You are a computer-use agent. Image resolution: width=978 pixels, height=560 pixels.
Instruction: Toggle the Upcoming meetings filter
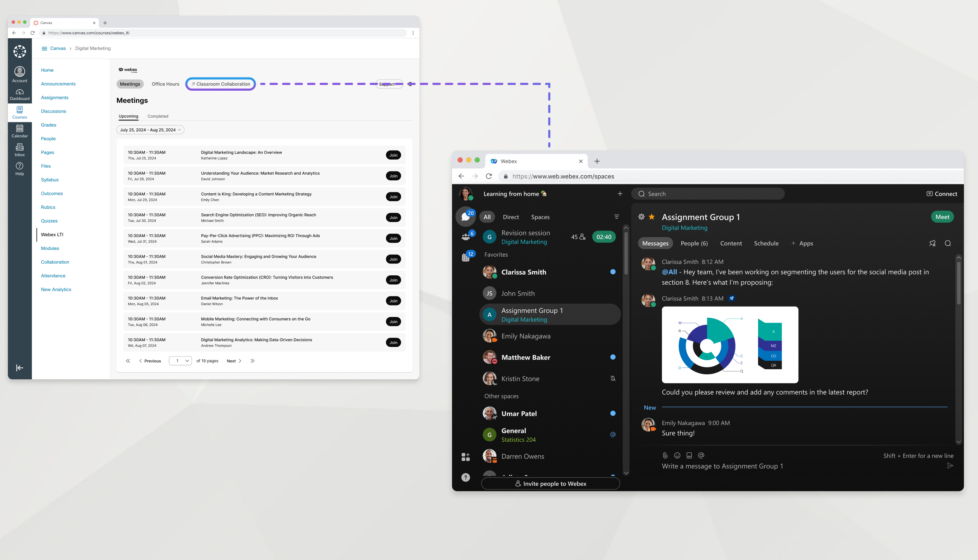(128, 115)
